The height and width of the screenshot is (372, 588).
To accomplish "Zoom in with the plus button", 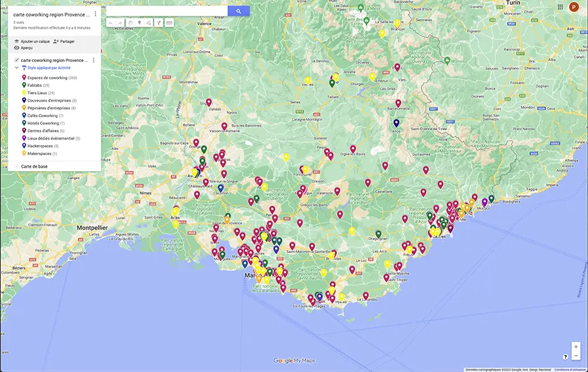I will [x=576, y=347].
